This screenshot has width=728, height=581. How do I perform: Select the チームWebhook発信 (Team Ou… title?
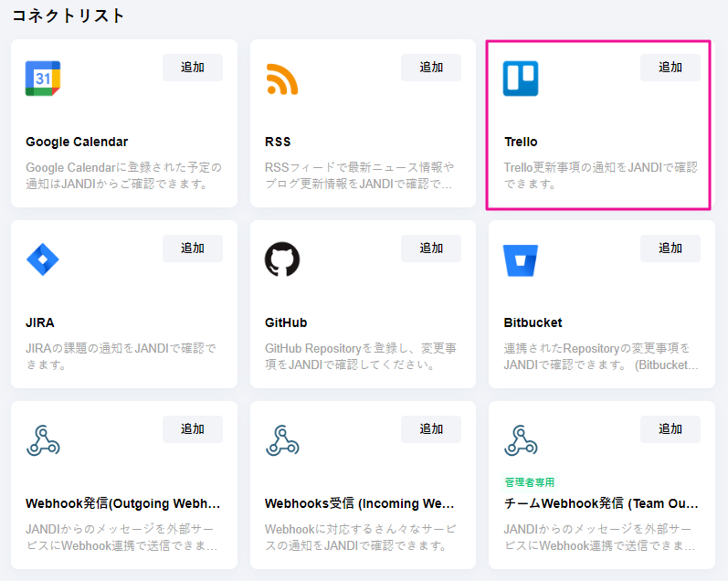tap(601, 503)
